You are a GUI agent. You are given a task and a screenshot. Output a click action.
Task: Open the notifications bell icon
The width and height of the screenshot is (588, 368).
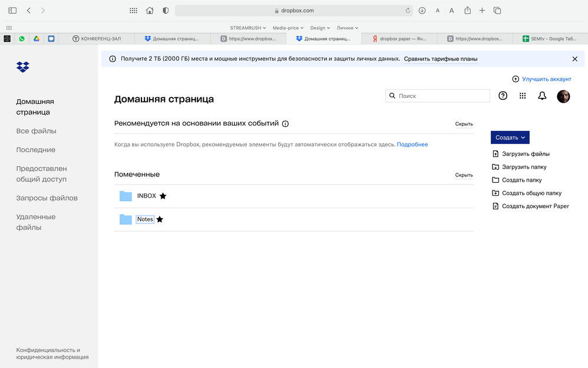542,95
